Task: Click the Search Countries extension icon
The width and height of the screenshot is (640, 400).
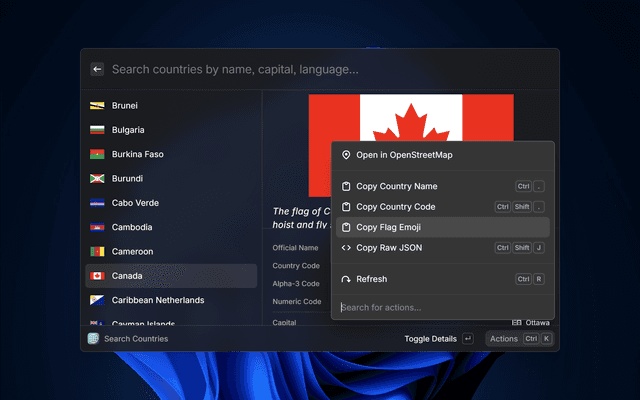Action: pos(93,339)
